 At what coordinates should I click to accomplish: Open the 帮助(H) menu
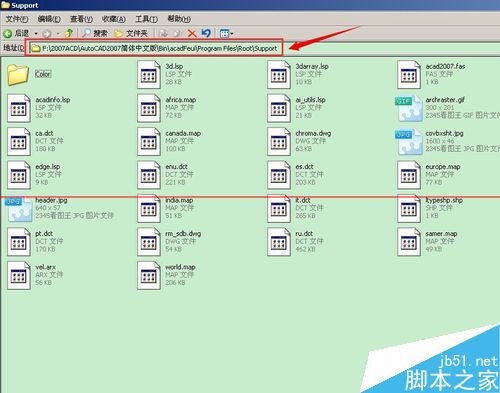click(x=179, y=19)
